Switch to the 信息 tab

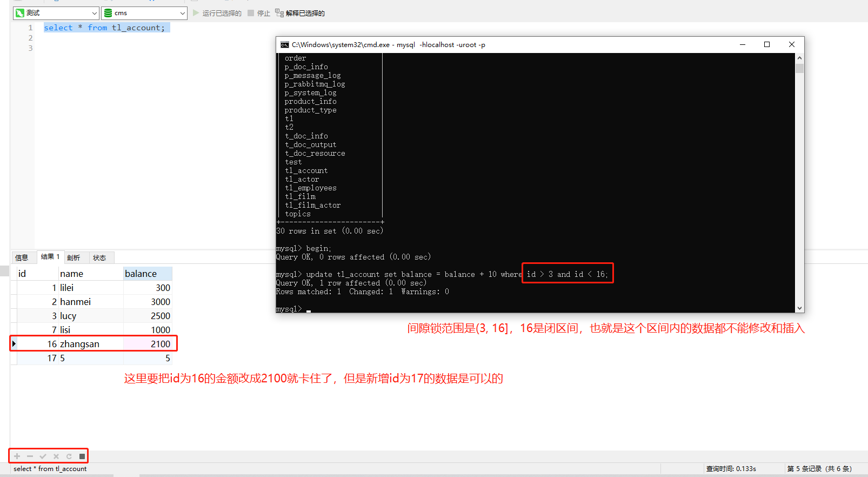[x=22, y=257]
